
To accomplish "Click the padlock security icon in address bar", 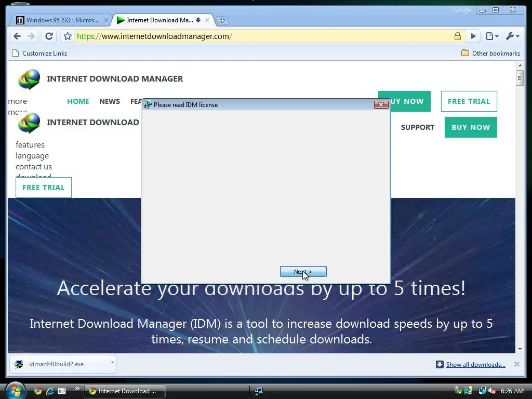I will (457, 36).
